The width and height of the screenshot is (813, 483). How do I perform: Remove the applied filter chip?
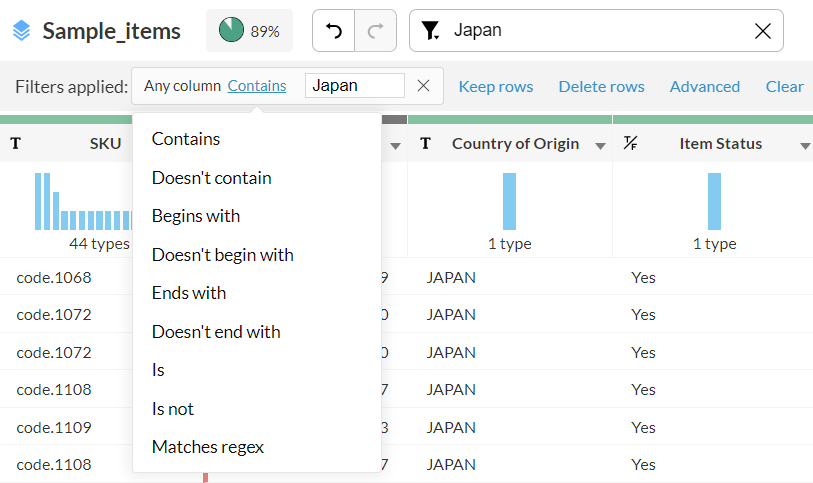423,86
